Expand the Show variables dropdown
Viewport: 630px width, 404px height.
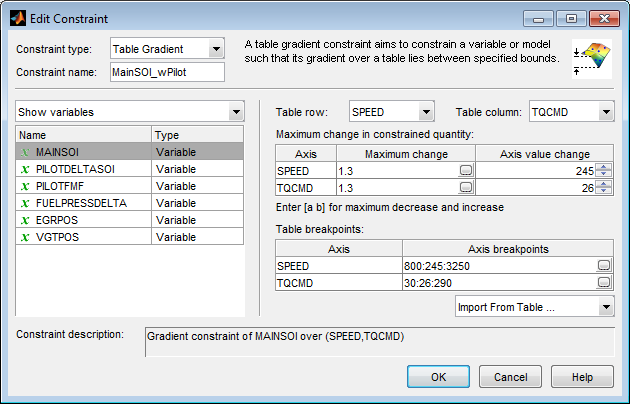(236, 112)
